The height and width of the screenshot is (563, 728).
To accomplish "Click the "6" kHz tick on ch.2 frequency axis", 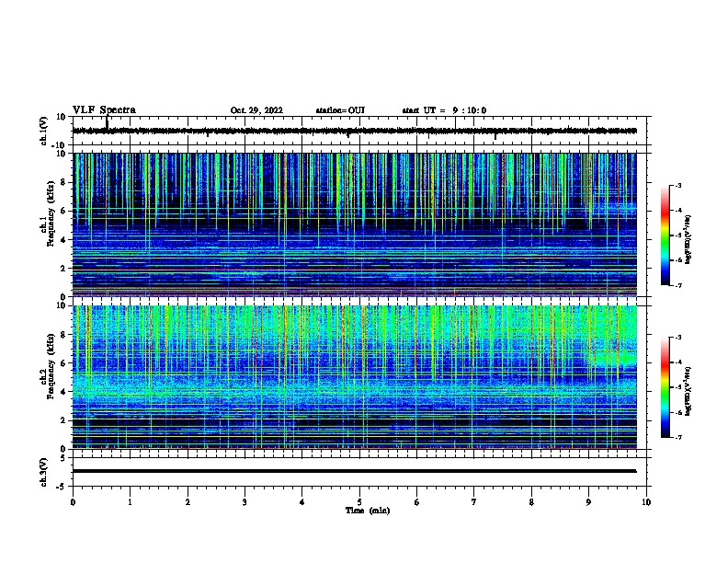I will pos(64,362).
